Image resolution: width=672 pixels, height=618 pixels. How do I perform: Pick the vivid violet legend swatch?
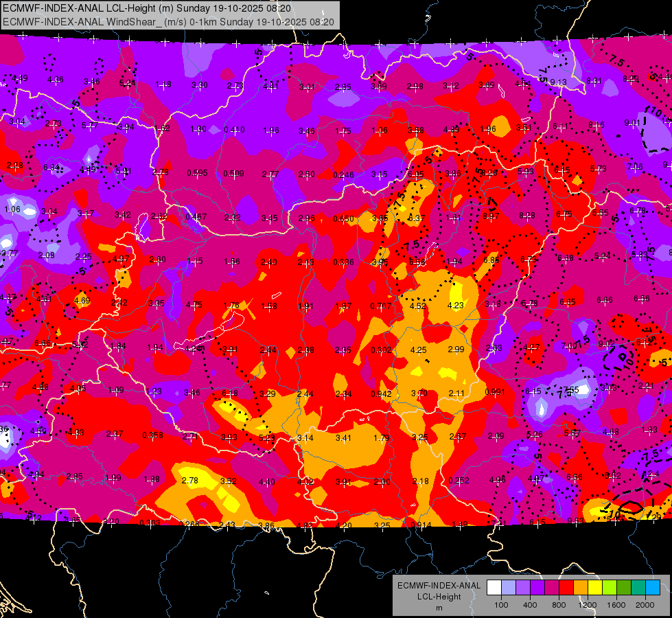coord(537,588)
